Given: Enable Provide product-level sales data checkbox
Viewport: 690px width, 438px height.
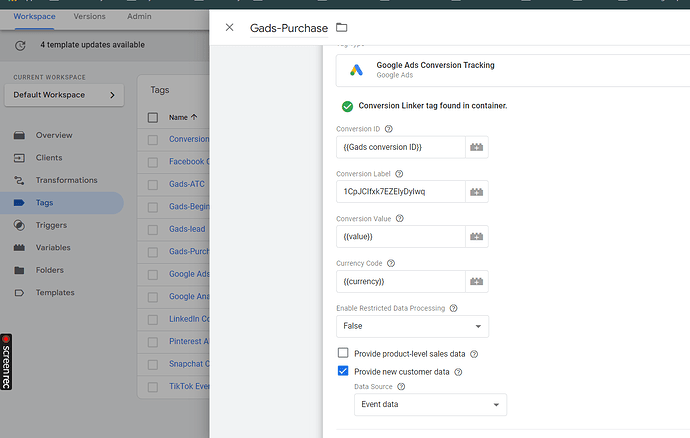Looking at the screenshot, I should tap(343, 353).
